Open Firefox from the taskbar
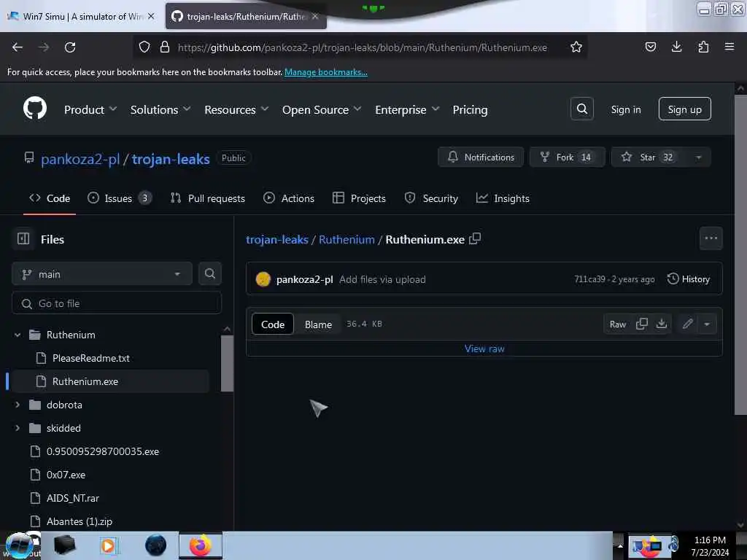The width and height of the screenshot is (747, 560). tap(201, 545)
